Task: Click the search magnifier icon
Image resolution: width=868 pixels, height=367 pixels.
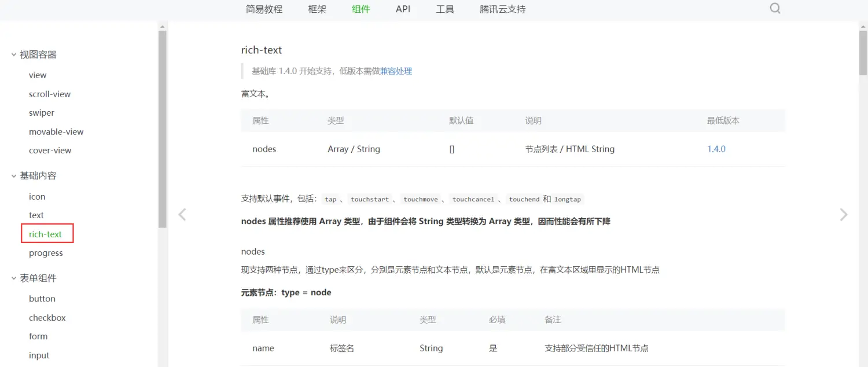Action: click(x=775, y=9)
